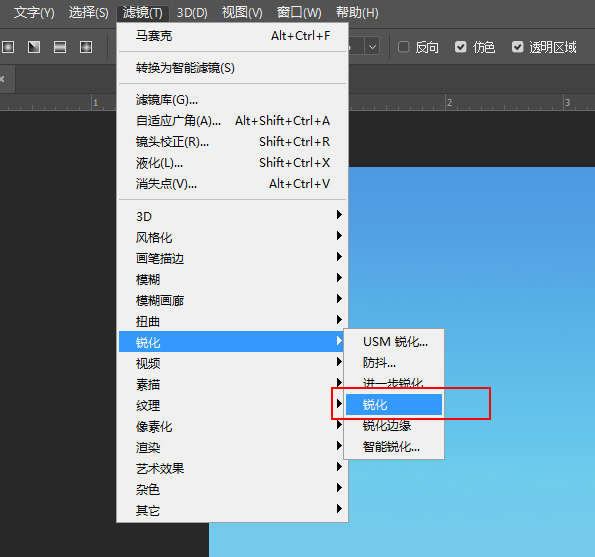Open the 视图(V) menu
The width and height of the screenshot is (595, 557).
click(242, 13)
